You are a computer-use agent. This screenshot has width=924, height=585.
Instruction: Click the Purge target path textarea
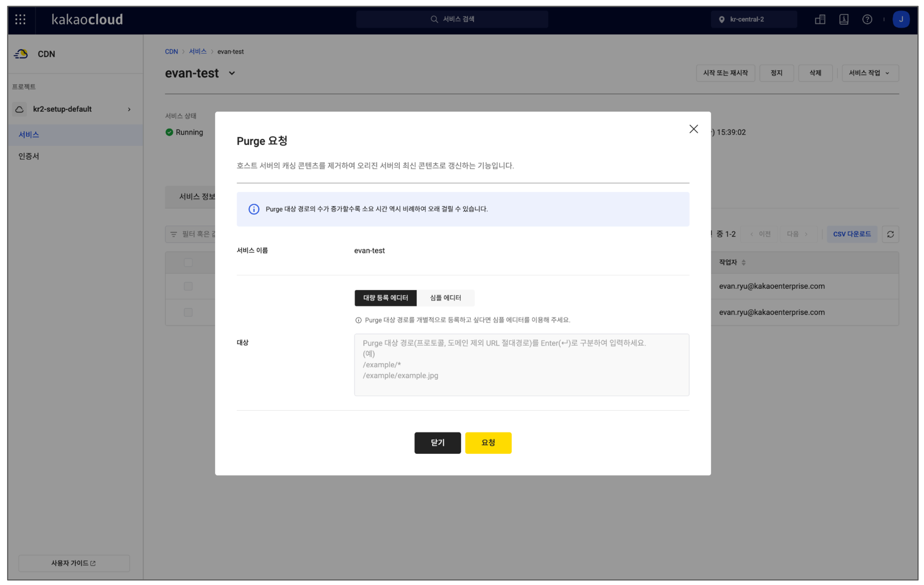click(x=522, y=364)
